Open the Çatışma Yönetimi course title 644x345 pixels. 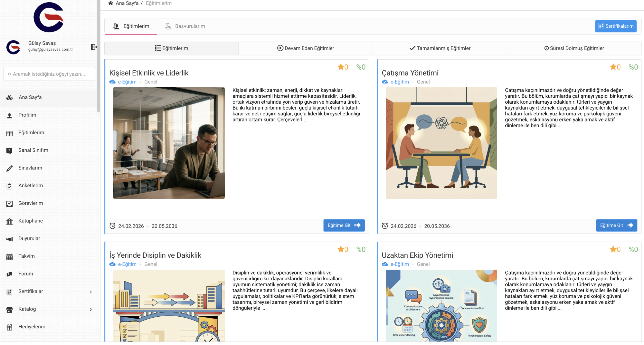coord(410,73)
